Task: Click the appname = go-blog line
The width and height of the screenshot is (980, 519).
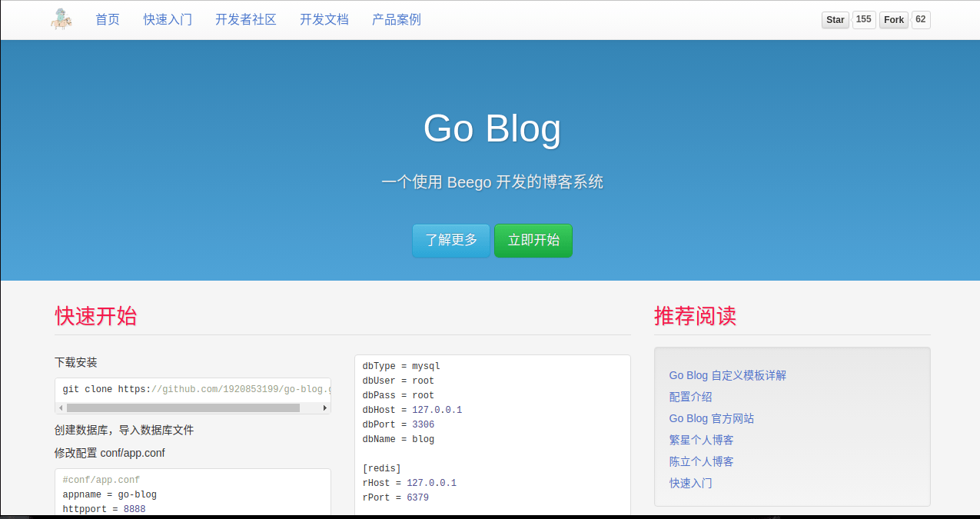Action: click(110, 494)
